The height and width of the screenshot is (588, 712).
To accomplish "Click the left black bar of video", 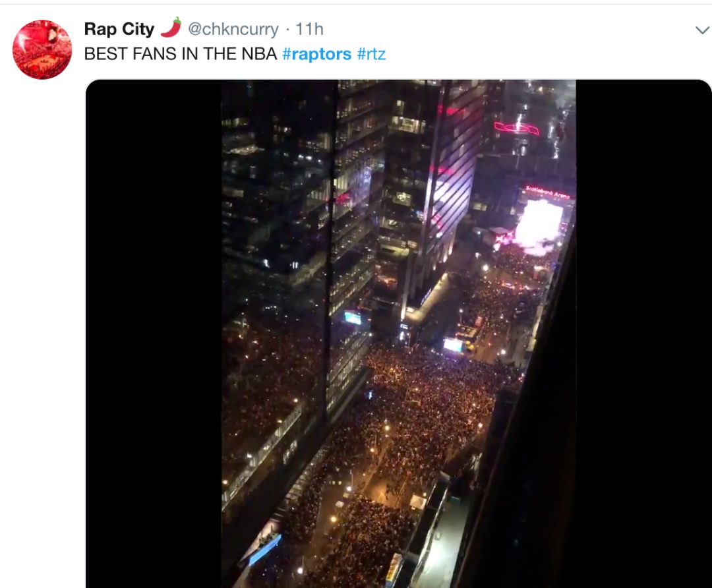I will click(x=154, y=334).
